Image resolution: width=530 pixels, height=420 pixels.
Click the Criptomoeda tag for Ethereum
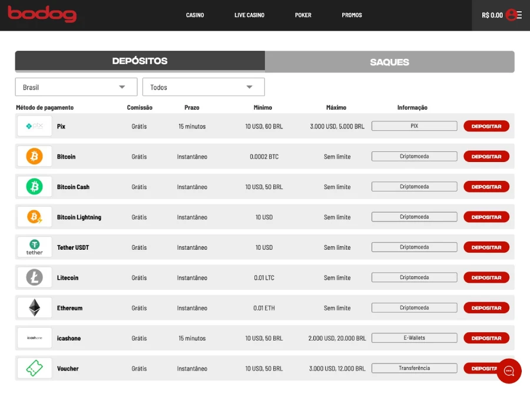[415, 307]
